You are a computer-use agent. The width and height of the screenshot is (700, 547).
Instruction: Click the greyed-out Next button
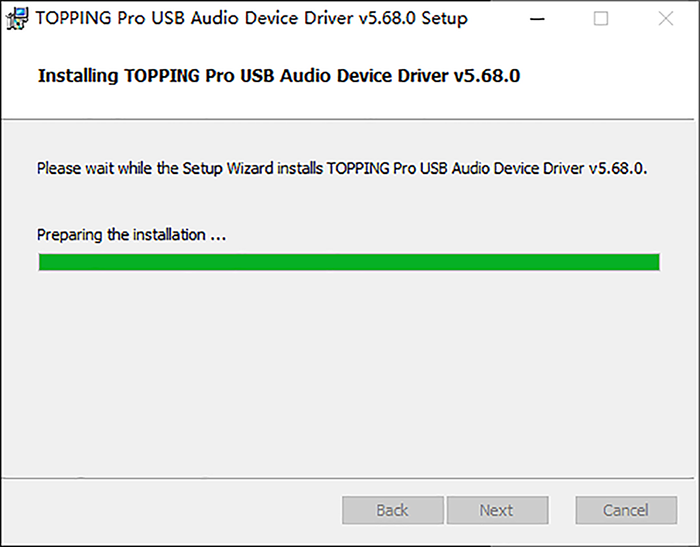pos(497,510)
